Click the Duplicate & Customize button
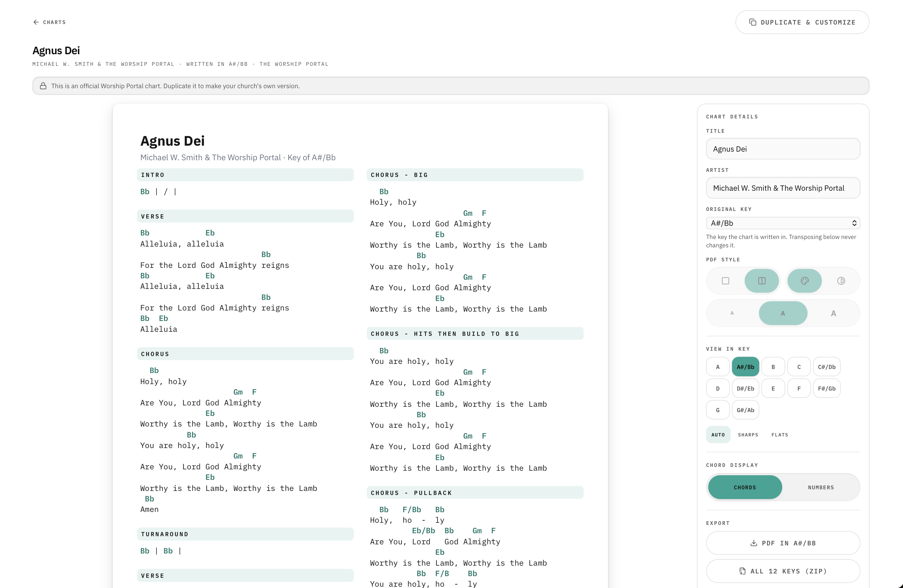 point(802,22)
